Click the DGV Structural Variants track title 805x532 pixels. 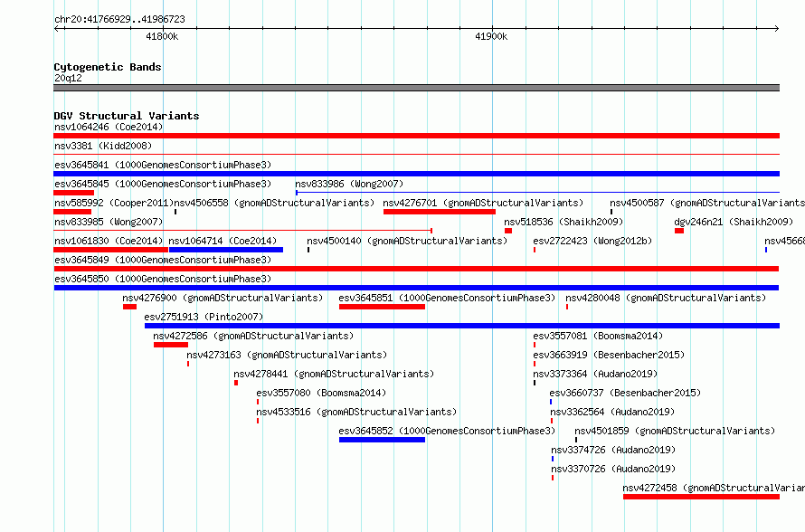coord(127,116)
